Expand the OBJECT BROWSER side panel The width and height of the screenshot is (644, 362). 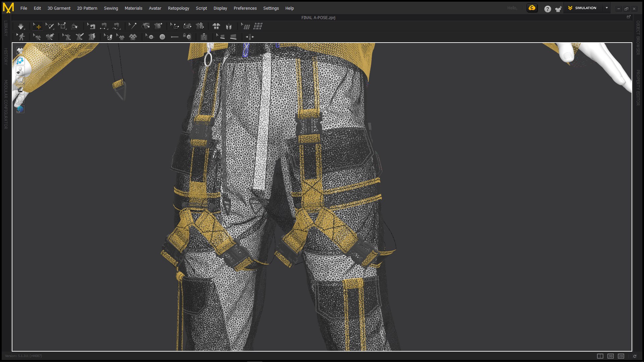coord(638,38)
